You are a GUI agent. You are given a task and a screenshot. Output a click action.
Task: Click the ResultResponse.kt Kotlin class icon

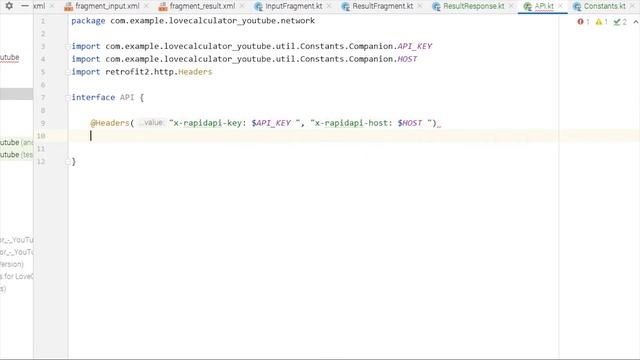pyautogui.click(x=436, y=6)
